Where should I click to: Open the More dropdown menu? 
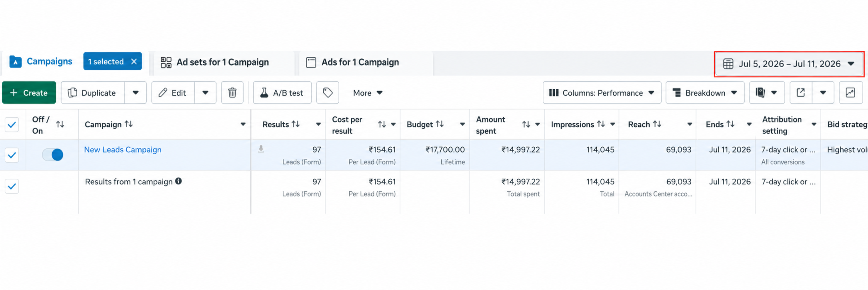(368, 93)
